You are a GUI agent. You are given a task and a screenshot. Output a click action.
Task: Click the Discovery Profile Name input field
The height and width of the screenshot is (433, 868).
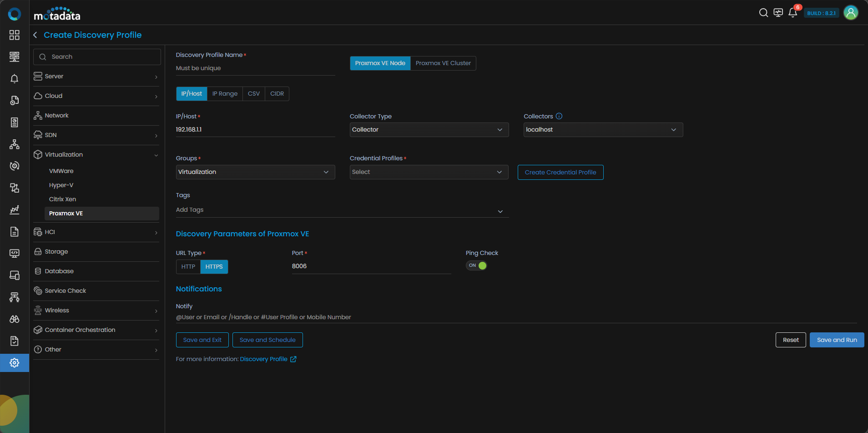pos(255,68)
